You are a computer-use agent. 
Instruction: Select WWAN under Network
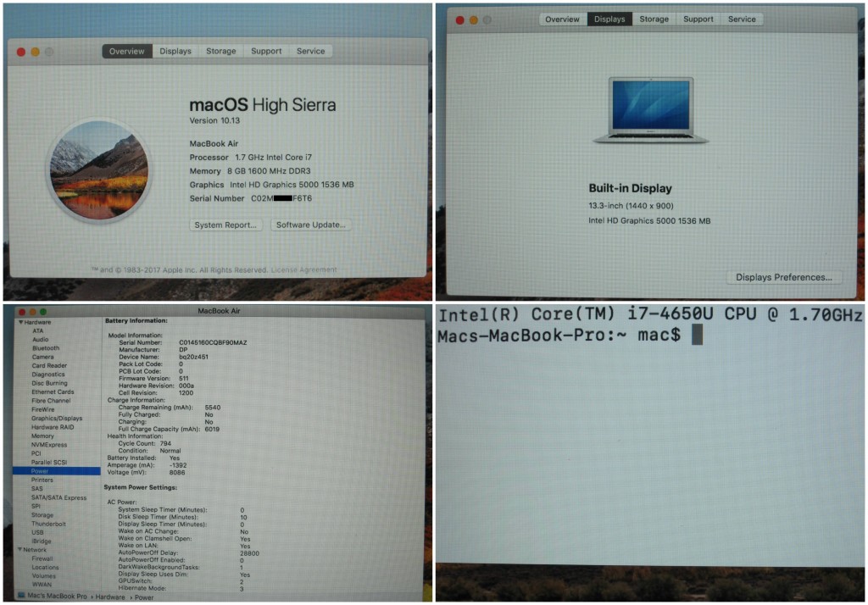[42, 585]
